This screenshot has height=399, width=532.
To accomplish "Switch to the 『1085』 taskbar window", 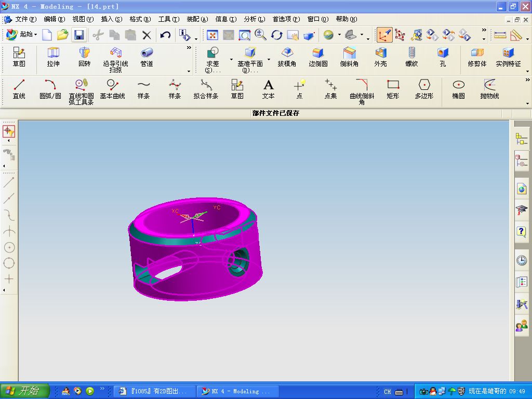I will tap(155, 392).
